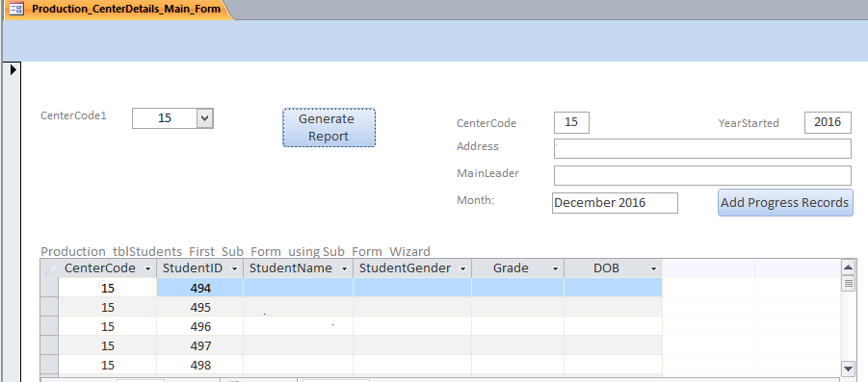Click the subform scrollbar down arrow

[x=848, y=368]
